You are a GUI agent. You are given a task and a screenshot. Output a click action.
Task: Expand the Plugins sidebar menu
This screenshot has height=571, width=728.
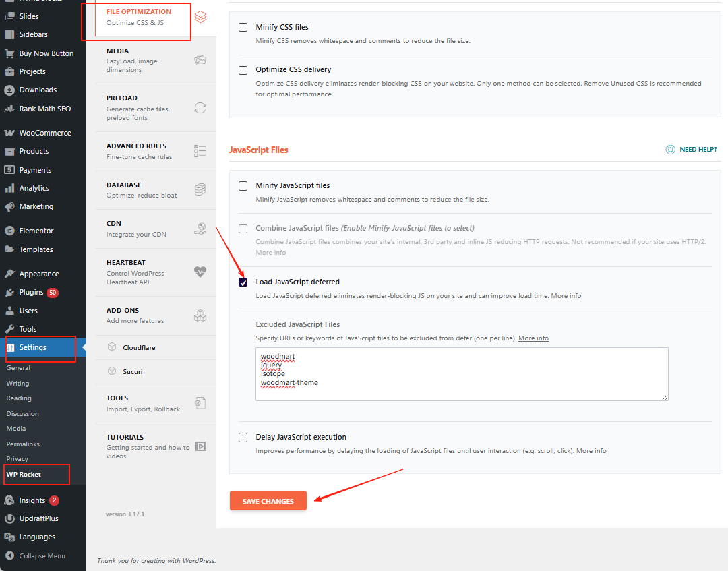(31, 293)
